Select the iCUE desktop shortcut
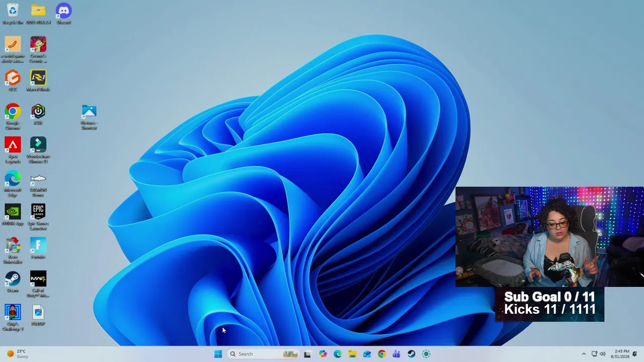The width and height of the screenshot is (644, 362). pos(38,114)
